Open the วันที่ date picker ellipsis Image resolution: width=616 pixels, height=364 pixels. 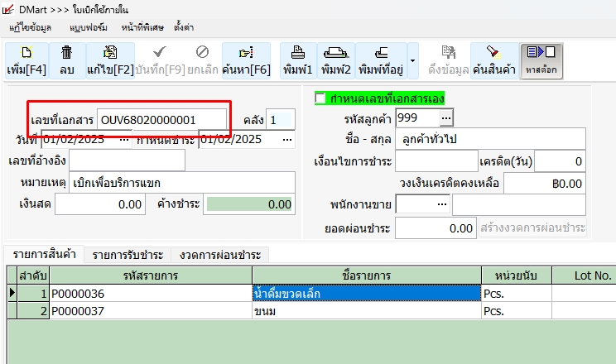pyautogui.click(x=124, y=140)
